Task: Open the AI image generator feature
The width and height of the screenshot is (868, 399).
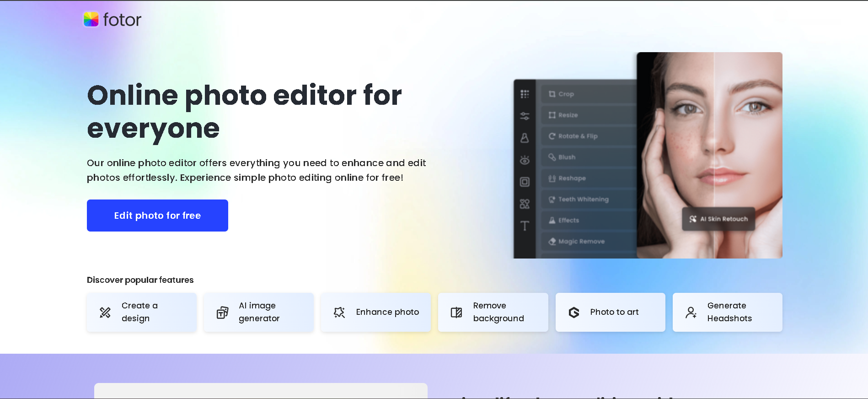Action: tap(259, 312)
